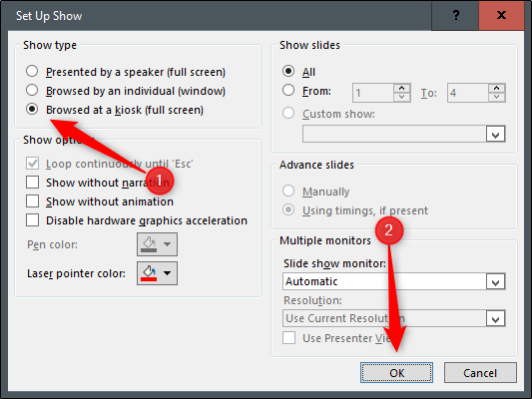Increase the To slide number
This screenshot has height=399, width=532.
(497, 88)
